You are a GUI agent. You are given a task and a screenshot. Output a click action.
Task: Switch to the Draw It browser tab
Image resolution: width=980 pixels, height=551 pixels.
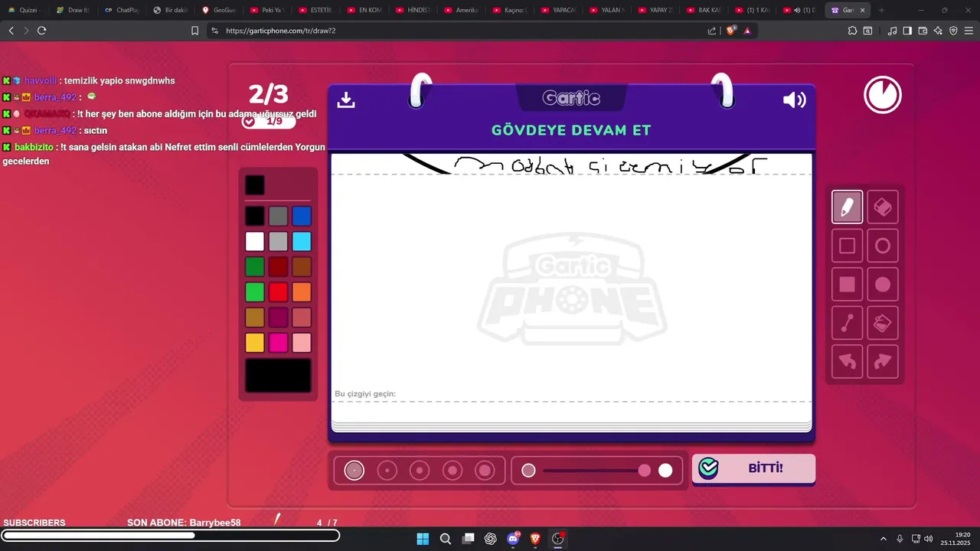click(x=73, y=10)
